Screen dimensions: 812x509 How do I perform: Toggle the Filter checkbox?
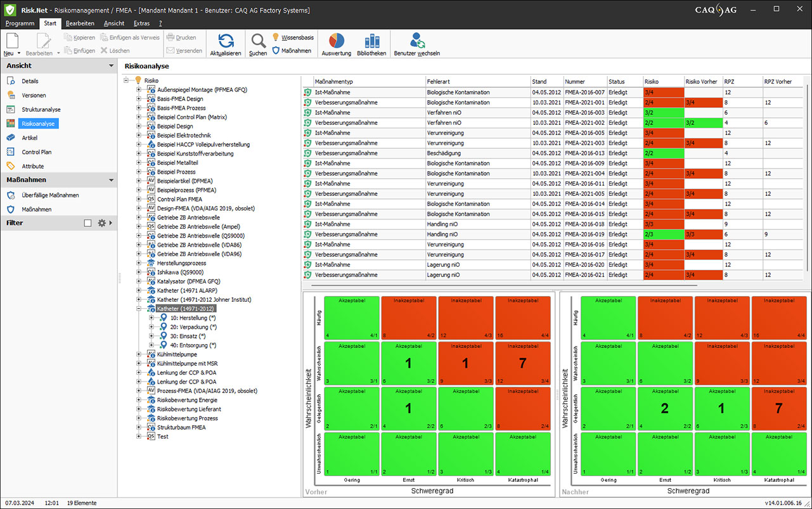click(88, 223)
